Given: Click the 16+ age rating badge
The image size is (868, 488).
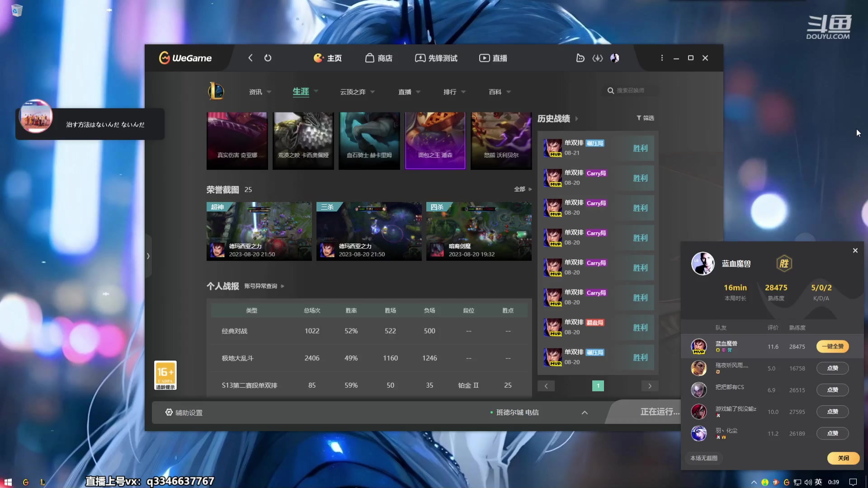Looking at the screenshot, I should [165, 375].
